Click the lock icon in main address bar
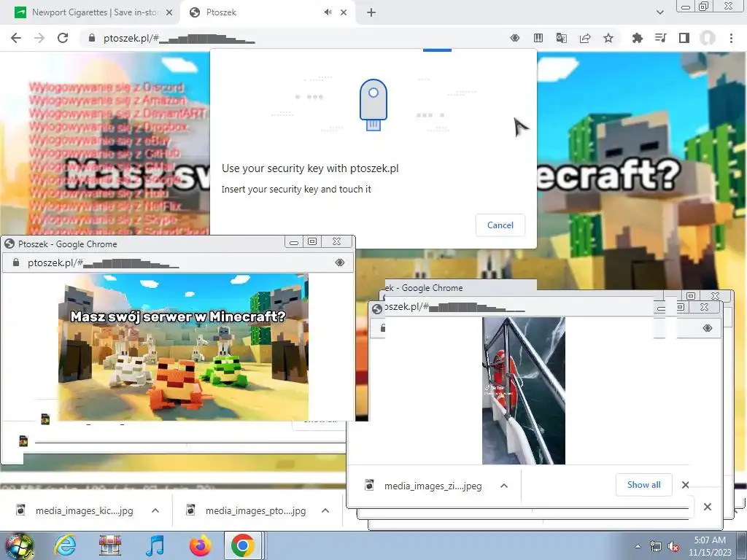 92,38
